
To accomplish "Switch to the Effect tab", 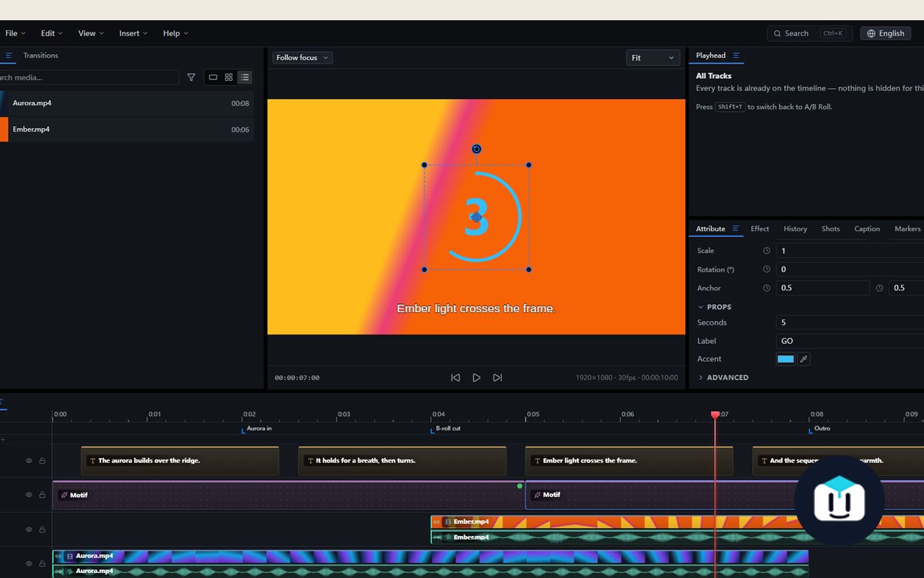I will point(760,229).
